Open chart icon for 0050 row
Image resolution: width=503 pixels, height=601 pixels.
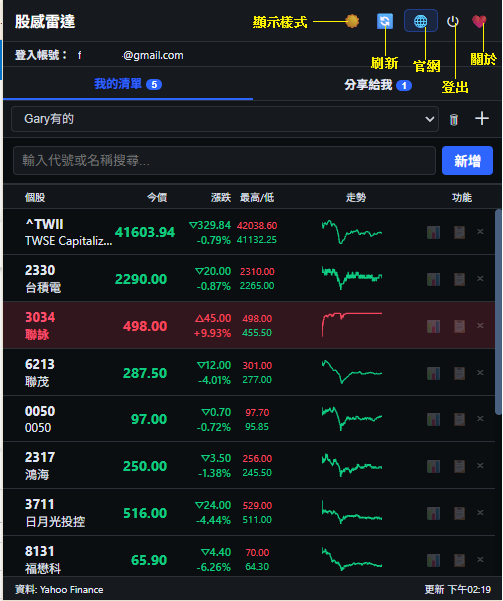click(433, 419)
